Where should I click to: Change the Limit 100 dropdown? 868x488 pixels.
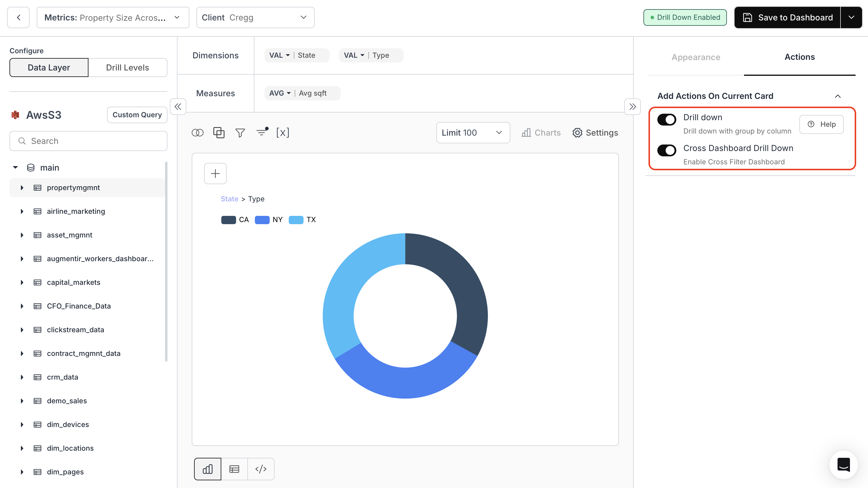coord(473,133)
